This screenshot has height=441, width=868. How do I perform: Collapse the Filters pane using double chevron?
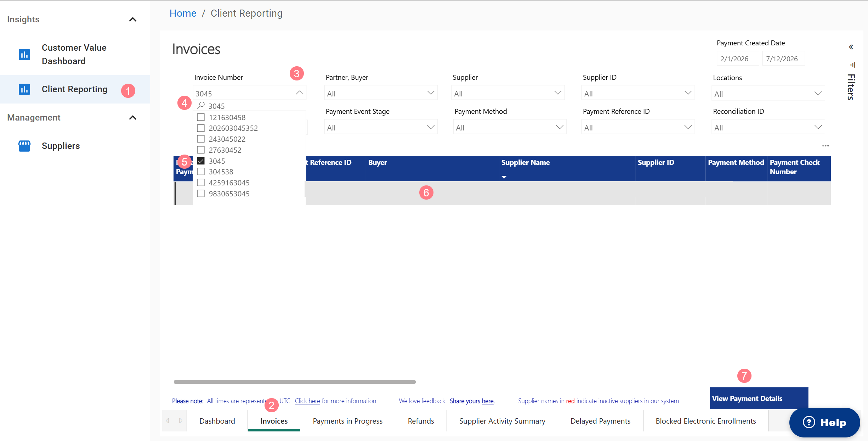point(851,47)
